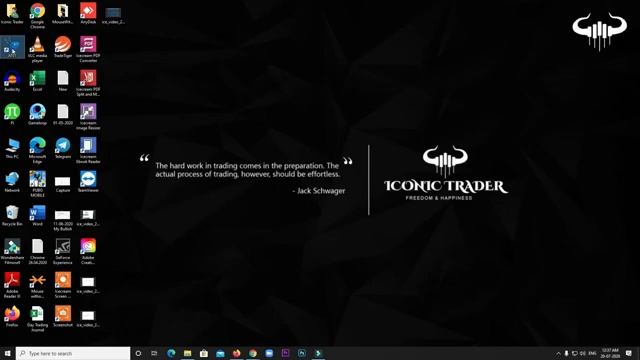Select the TradeTiger desktop shortcut
This screenshot has height=360, width=640.
63,47
